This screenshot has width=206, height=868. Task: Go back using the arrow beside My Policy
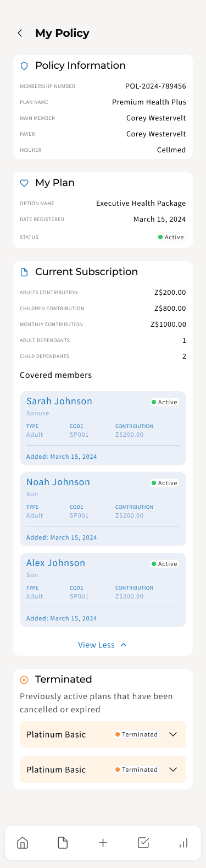(x=20, y=33)
